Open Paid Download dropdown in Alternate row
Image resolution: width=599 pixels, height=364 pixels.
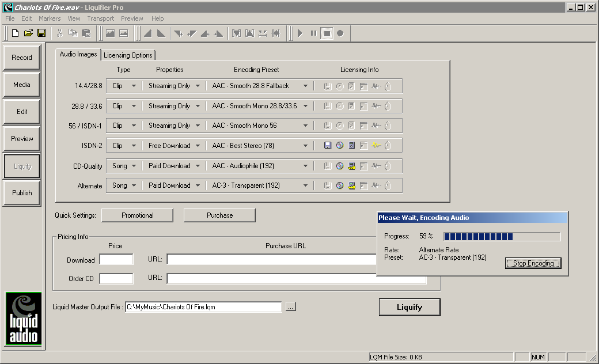point(198,185)
